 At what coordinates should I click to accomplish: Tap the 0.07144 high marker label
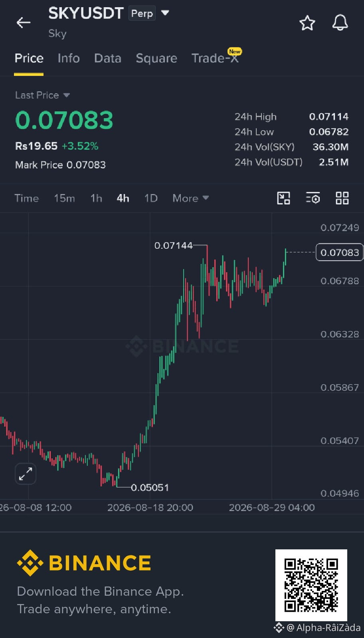173,245
